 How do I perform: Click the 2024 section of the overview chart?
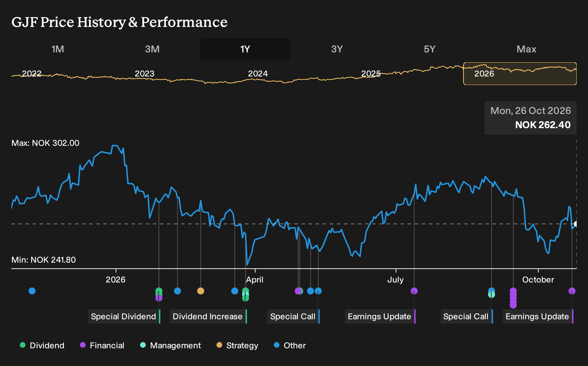tap(258, 74)
